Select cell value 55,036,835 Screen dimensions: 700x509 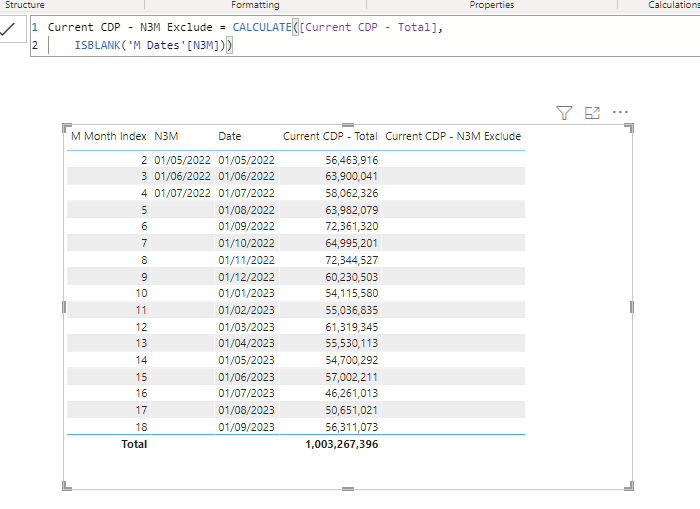click(x=351, y=310)
